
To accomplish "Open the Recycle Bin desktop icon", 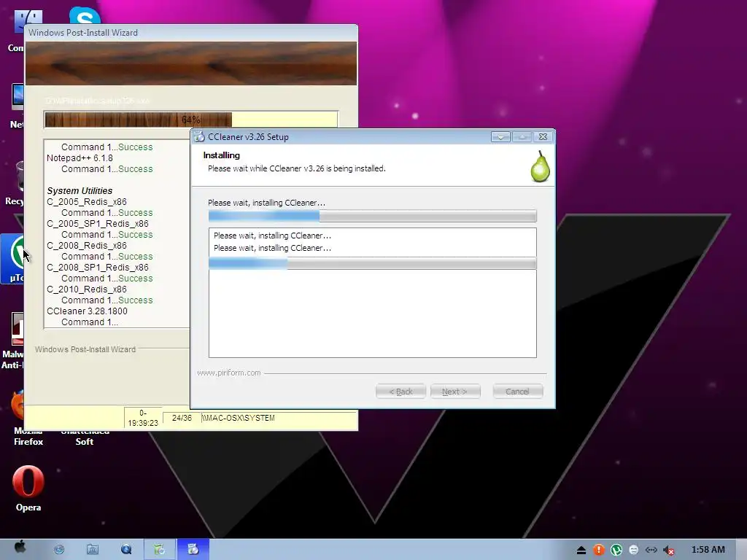I will point(15,183).
